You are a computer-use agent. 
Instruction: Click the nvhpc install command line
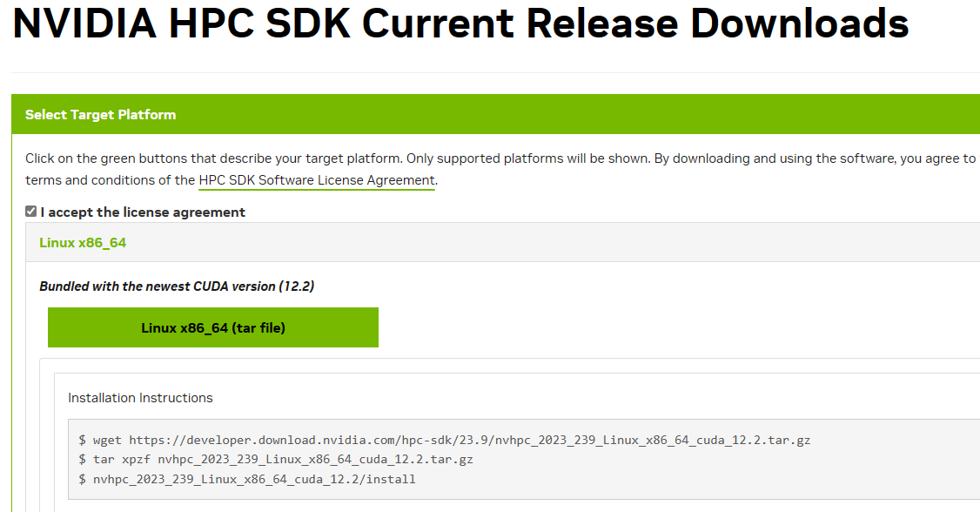point(247,480)
